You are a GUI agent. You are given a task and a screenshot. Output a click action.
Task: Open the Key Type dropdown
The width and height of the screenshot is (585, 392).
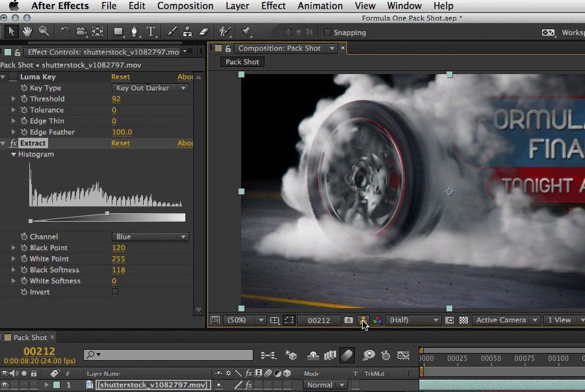click(150, 88)
